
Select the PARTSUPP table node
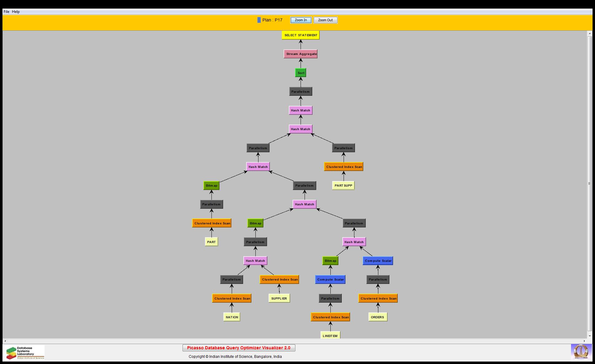(343, 185)
